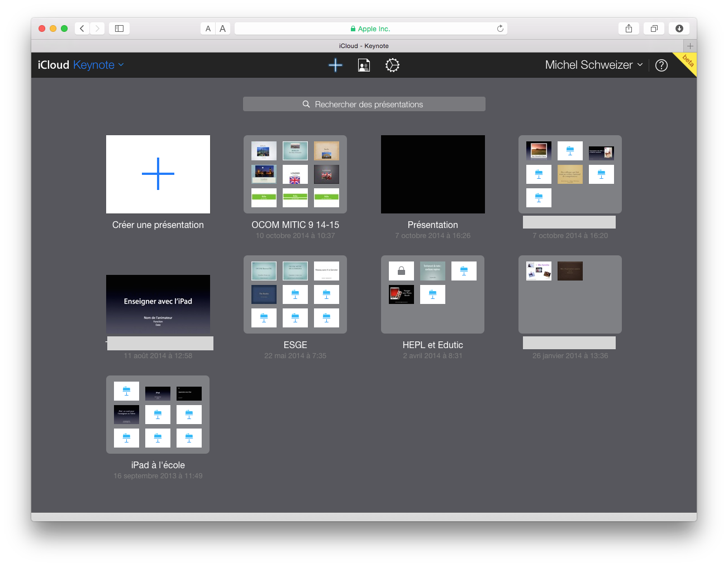Screen dimensions: 728x566
Task: Increase text size with larger A button
Action: 222,28
